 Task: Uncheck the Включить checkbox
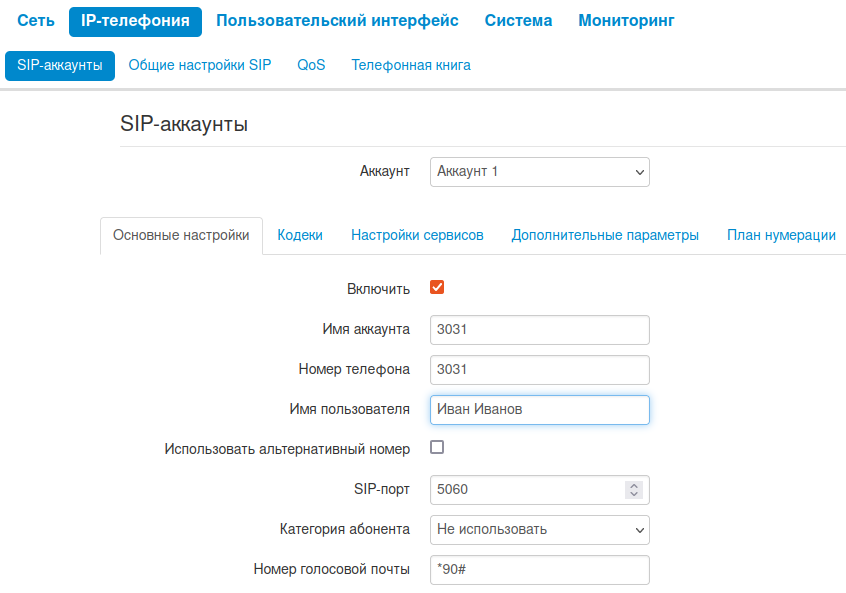pyautogui.click(x=437, y=288)
